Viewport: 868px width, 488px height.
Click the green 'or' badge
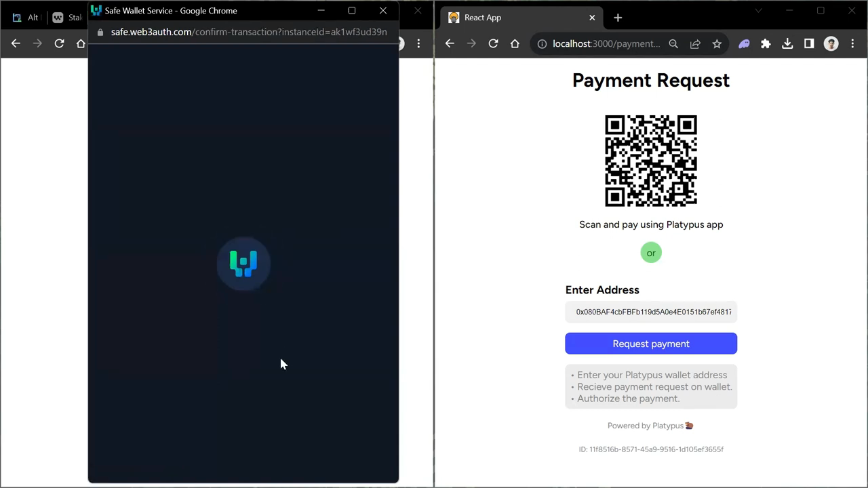(x=651, y=253)
